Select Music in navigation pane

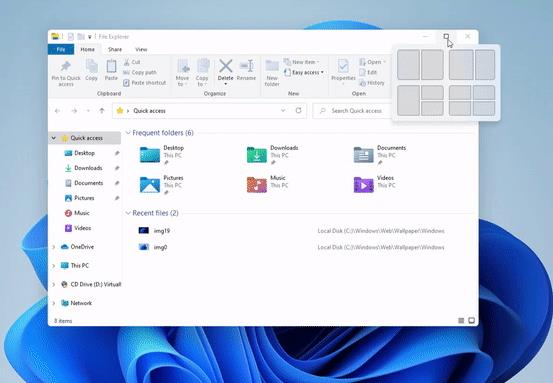[81, 213]
